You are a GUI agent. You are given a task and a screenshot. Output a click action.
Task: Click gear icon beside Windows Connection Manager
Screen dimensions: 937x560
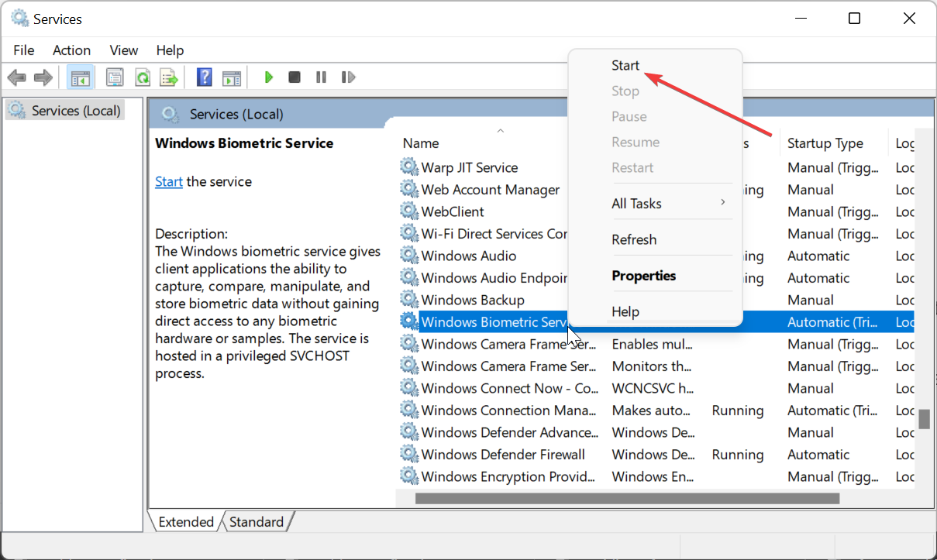[408, 410]
